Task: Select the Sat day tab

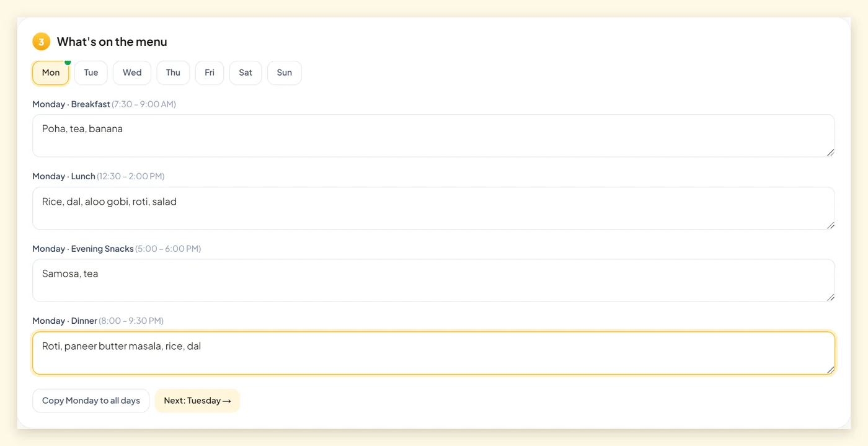Action: pos(246,73)
